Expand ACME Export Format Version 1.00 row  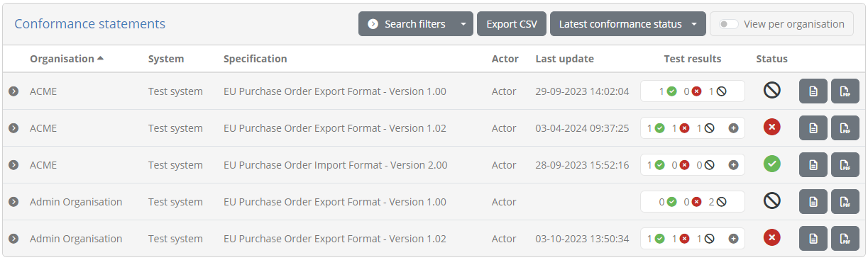[x=13, y=91]
